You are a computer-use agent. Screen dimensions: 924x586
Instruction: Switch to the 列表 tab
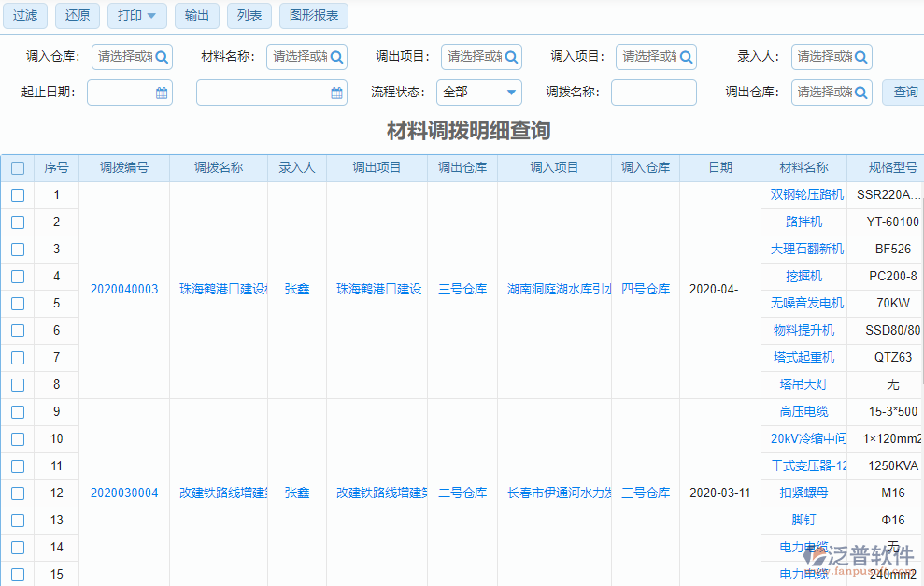(249, 16)
